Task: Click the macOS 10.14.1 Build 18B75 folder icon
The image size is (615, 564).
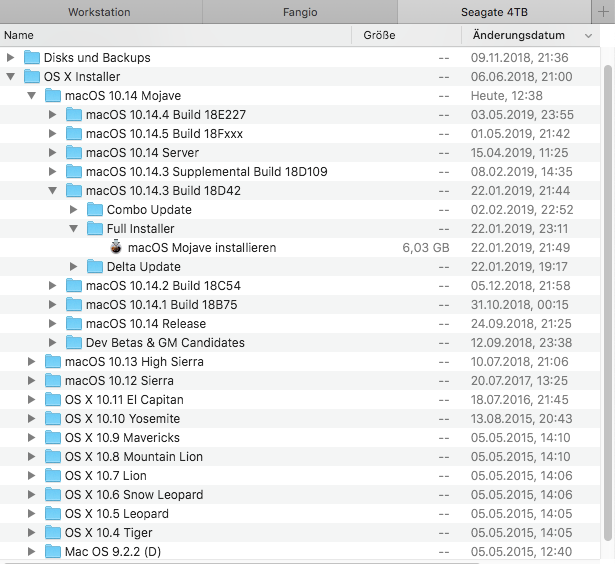Action: click(x=74, y=304)
